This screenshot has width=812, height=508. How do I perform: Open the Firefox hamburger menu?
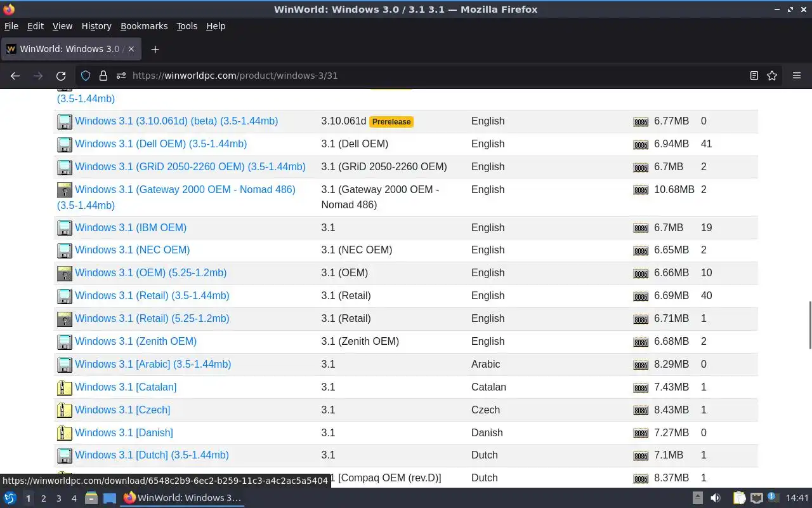pyautogui.click(x=797, y=76)
